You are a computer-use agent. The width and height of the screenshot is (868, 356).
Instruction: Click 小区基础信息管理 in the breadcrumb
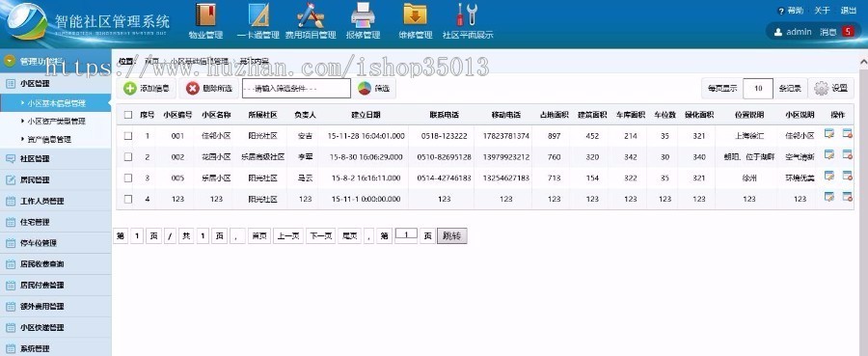200,61
